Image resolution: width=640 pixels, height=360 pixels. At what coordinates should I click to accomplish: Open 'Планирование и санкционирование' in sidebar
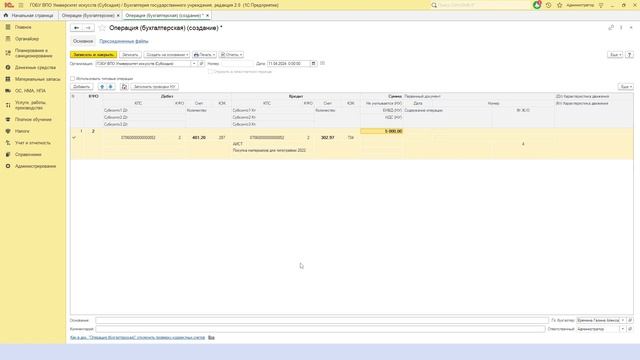coord(33,53)
